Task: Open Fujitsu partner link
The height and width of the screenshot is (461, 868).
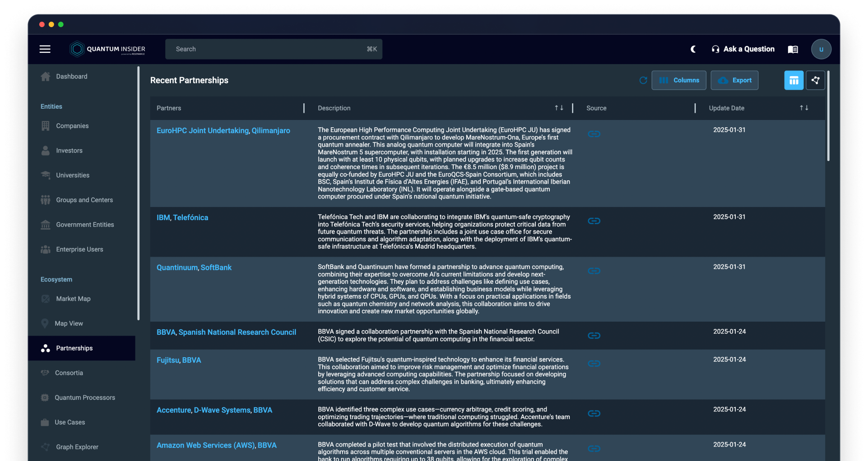Action: pyautogui.click(x=168, y=360)
